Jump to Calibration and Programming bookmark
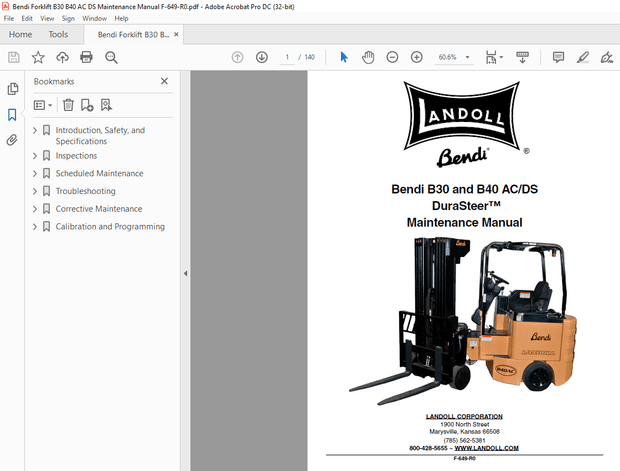The height and width of the screenshot is (471, 620). [110, 227]
